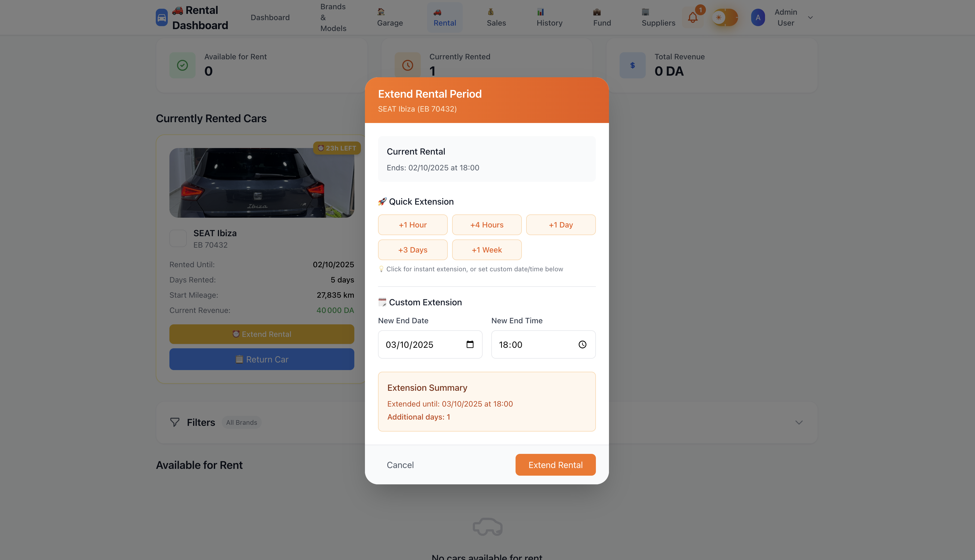Check the SEAT Ibiza selection checkbox
The width and height of the screenshot is (975, 560).
(178, 238)
